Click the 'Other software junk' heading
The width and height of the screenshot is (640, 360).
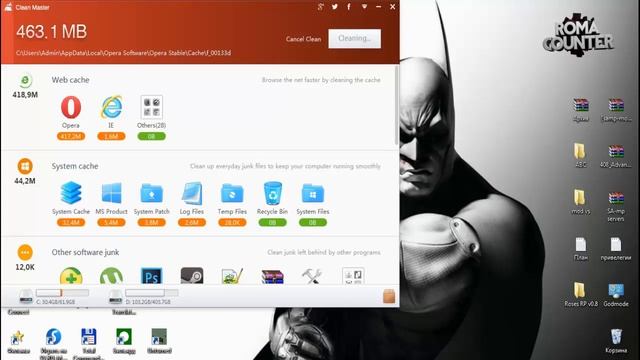point(85,252)
